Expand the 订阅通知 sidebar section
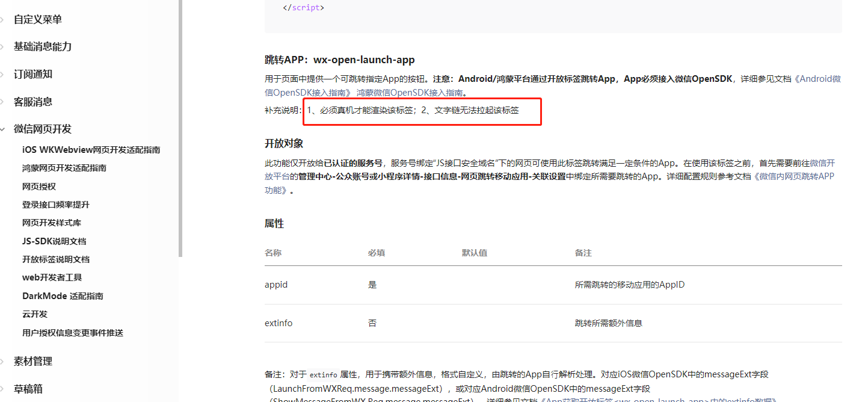The width and height of the screenshot is (868, 402). 32,74
